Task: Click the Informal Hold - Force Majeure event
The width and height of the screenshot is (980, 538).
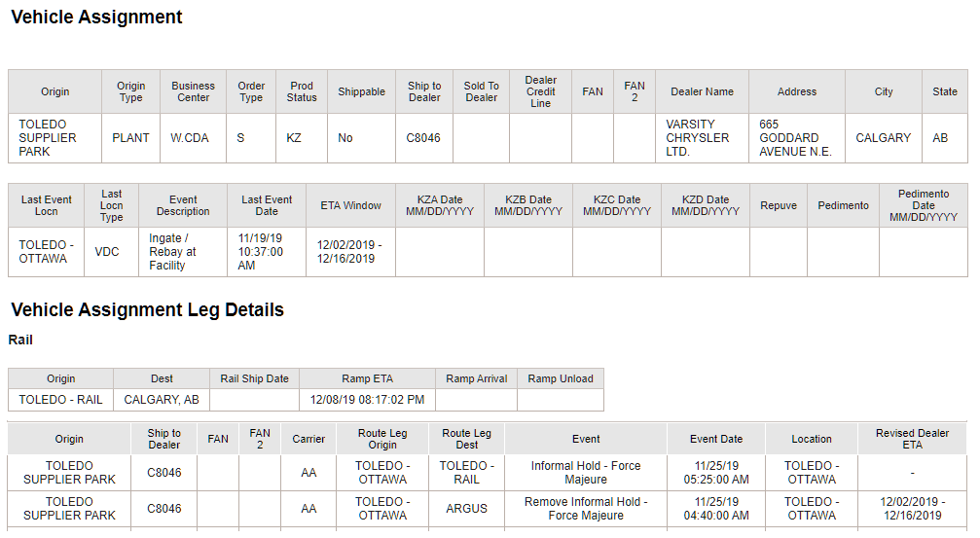Action: tap(586, 473)
